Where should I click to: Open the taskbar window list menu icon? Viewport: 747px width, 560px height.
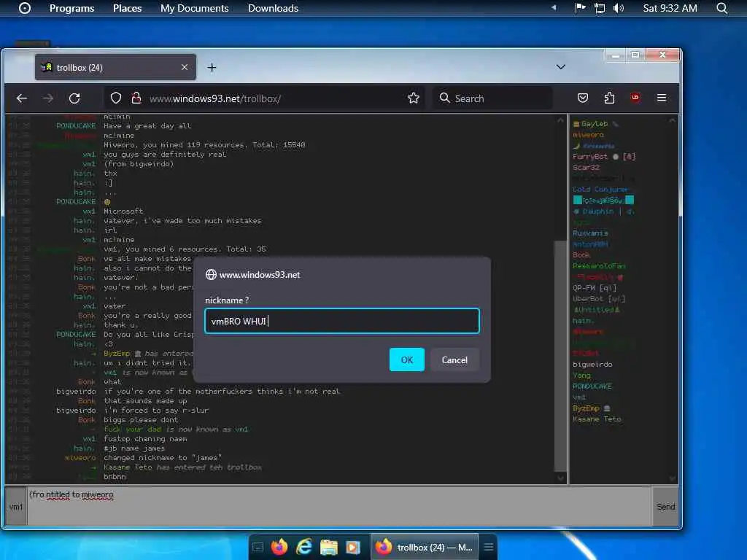(x=488, y=547)
